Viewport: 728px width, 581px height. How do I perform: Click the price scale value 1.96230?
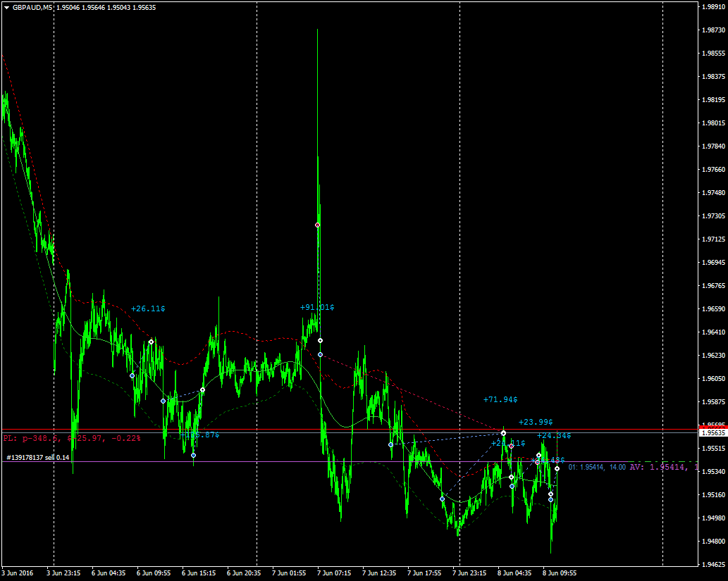(x=714, y=355)
